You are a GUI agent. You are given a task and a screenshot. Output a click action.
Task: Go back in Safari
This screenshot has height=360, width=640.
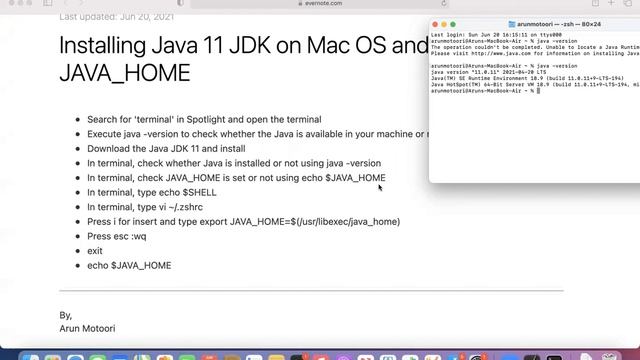[x=66, y=3]
